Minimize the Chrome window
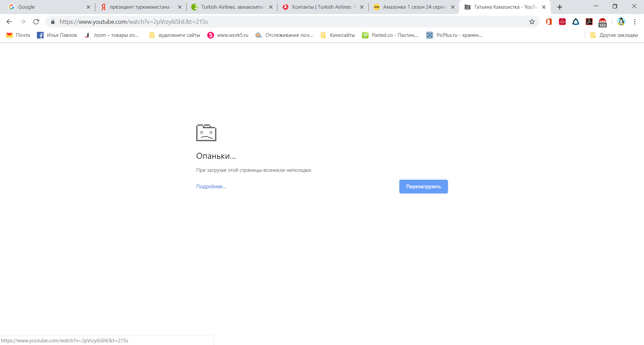Image resolution: width=644 pixels, height=345 pixels. [596, 6]
